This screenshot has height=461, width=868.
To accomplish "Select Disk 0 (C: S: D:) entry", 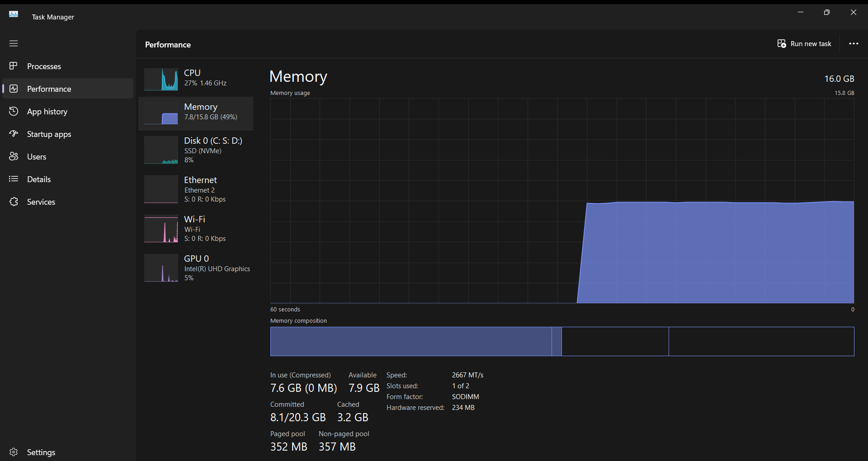I will 196,150.
